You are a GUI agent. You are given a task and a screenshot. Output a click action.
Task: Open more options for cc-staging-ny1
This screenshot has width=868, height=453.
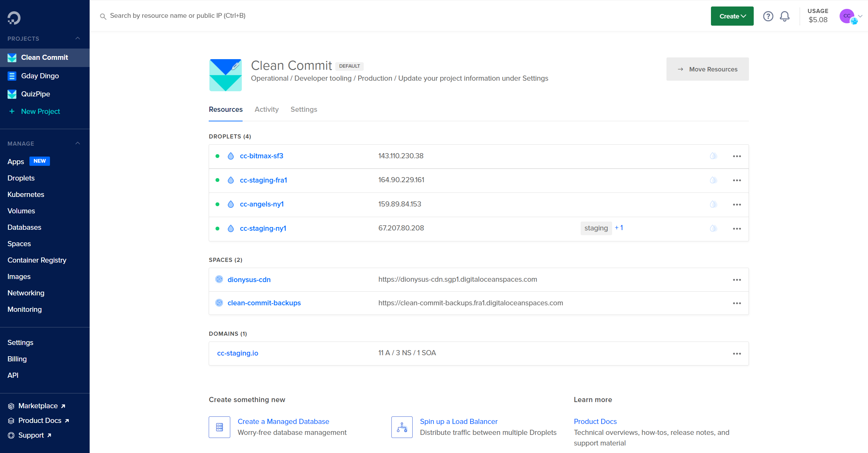(x=737, y=229)
